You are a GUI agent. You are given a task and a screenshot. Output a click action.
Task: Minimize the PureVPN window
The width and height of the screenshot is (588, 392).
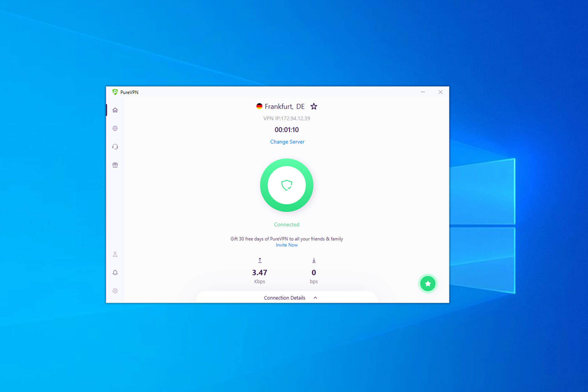tap(423, 92)
